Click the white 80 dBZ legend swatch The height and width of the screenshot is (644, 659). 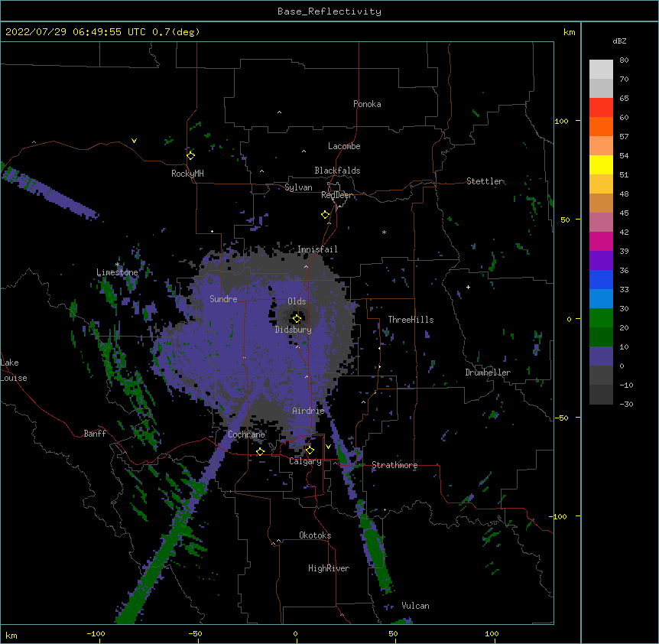click(601, 70)
